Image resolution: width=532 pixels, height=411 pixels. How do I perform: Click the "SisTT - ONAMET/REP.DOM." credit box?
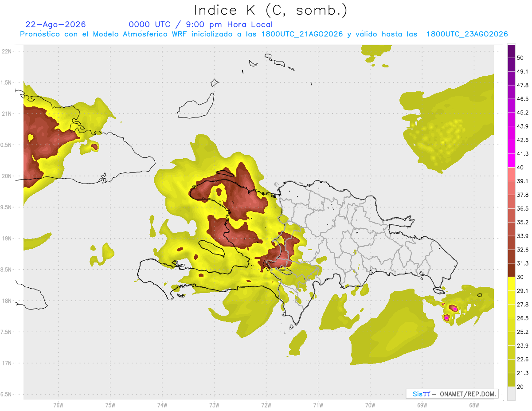coord(452,394)
